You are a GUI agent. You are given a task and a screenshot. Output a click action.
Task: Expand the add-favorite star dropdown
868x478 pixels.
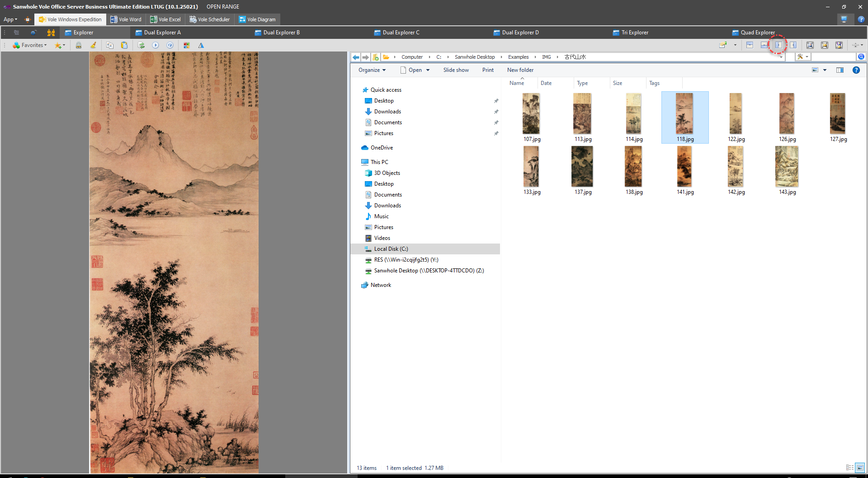point(64,45)
